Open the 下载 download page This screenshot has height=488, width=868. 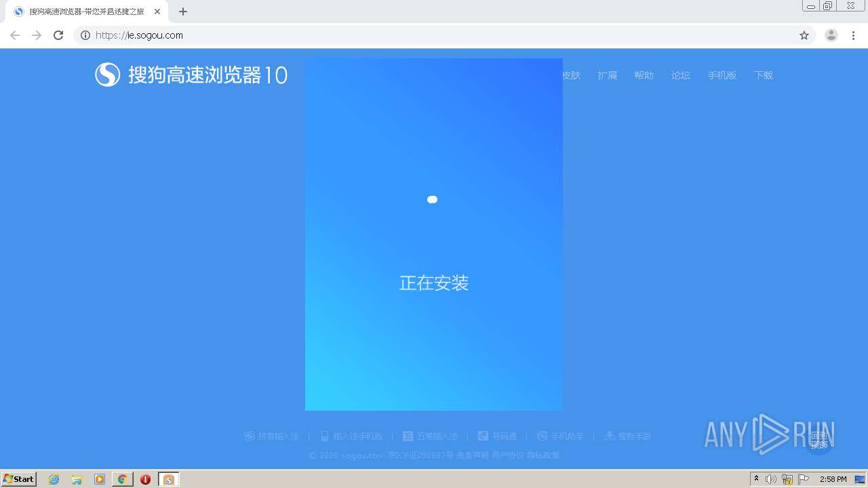(764, 75)
